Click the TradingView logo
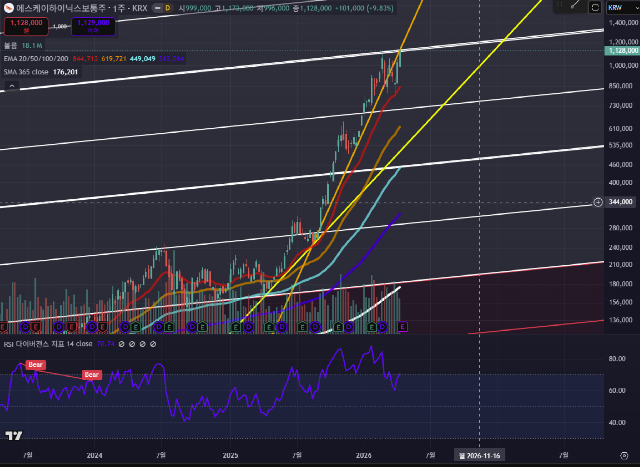Image resolution: width=640 pixels, height=467 pixels. coord(13,436)
